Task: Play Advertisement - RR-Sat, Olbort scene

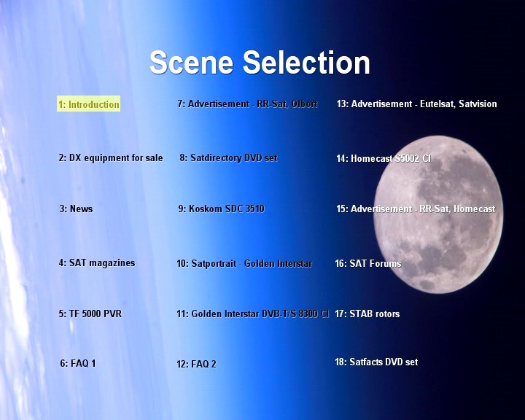Action: 247,104
